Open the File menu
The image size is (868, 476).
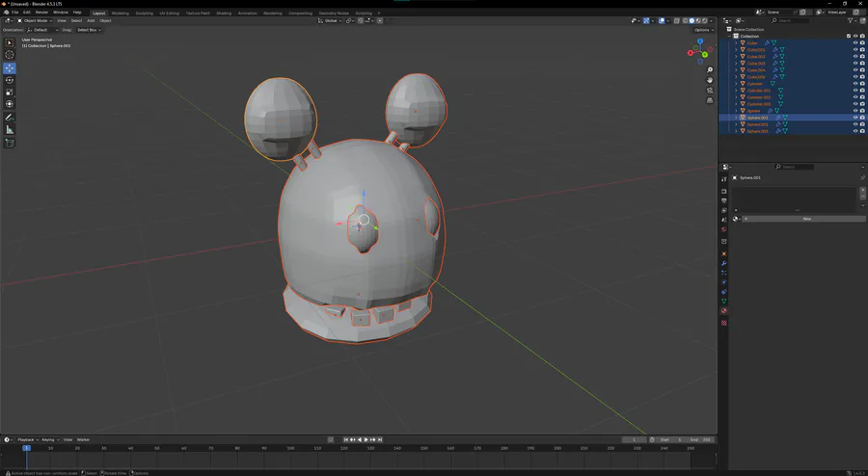pyautogui.click(x=14, y=13)
